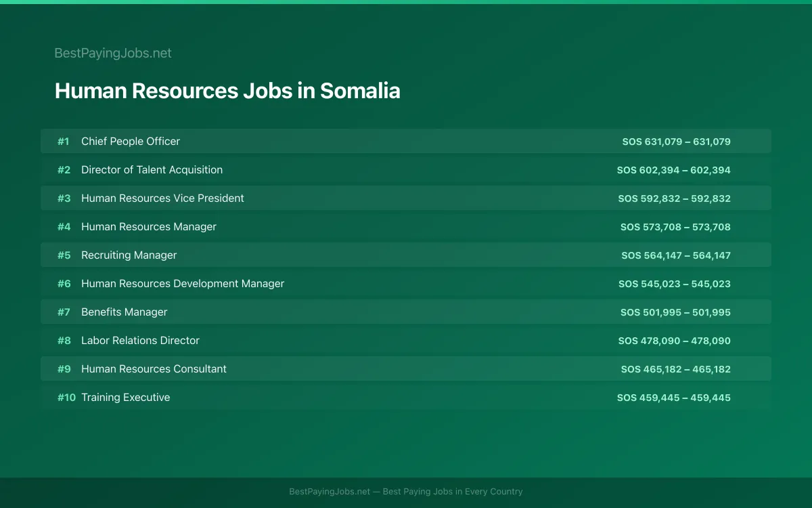
Task: Click salary SOS 631,079 – 631,079
Action: 677,142
